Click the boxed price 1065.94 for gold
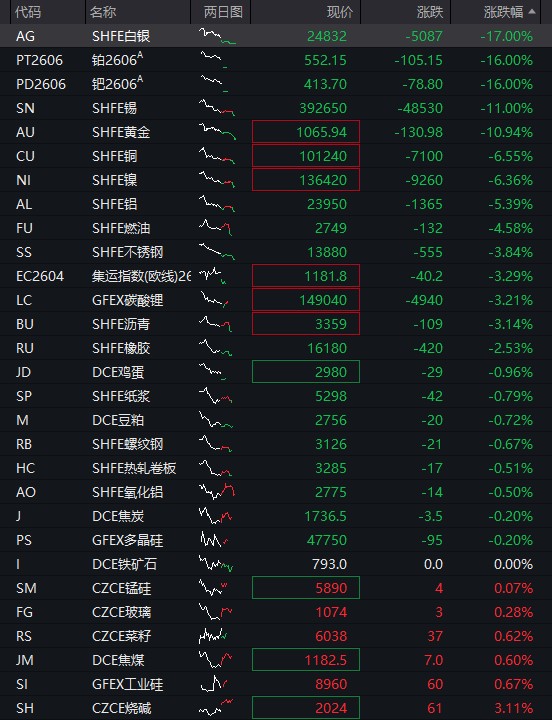Viewport: 552px width, 720px height. (306, 132)
